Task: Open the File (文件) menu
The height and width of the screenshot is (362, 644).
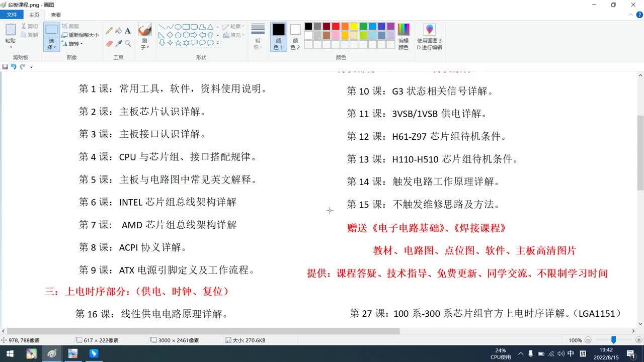Action: pyautogui.click(x=12, y=15)
